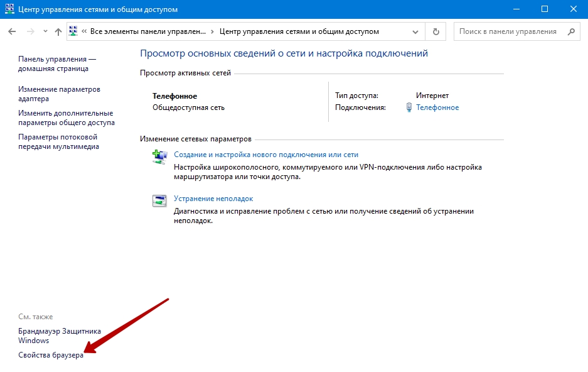
Task: Refresh the Network and Sharing Center page
Action: [x=436, y=31]
